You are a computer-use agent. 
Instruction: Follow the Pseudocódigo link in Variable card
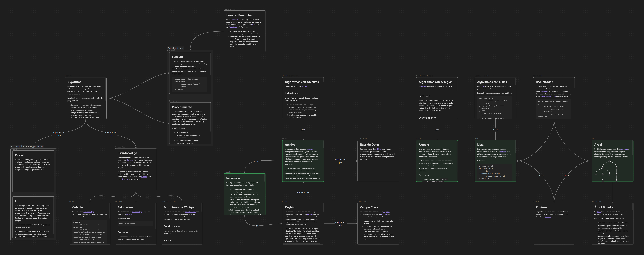(x=89, y=212)
